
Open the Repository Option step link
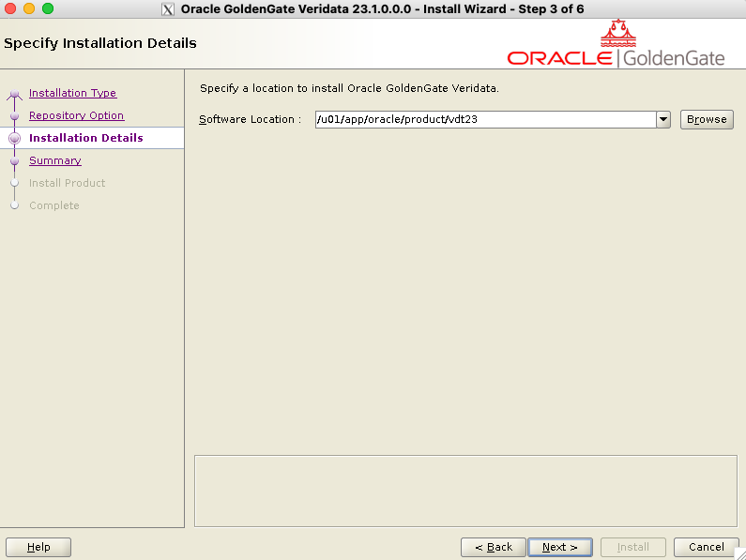pos(76,115)
